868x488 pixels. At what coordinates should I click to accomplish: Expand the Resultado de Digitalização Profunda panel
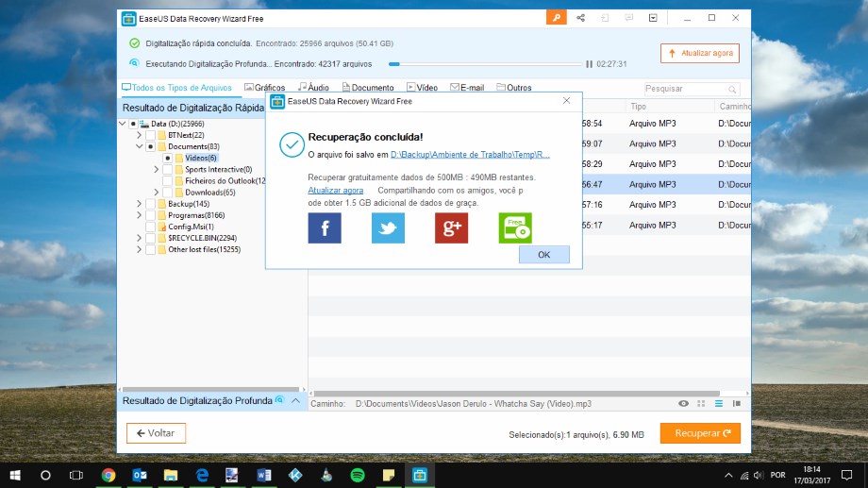coord(294,401)
